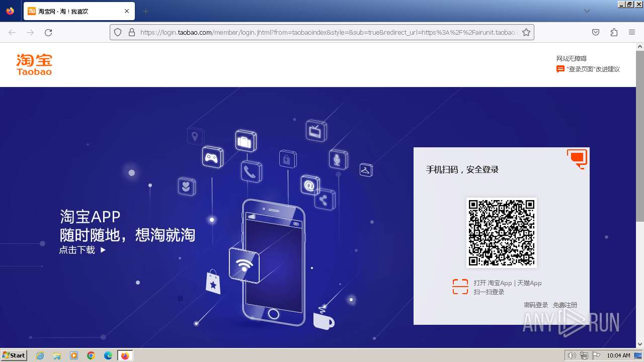644x362 pixels.
Task: Open the Action Center flag icon
Action: pyautogui.click(x=596, y=355)
